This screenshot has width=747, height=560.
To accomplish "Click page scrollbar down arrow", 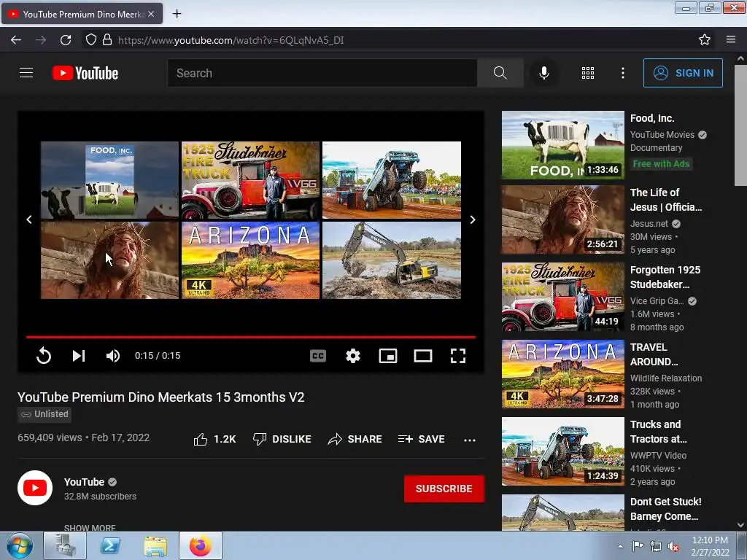I will coord(740,525).
